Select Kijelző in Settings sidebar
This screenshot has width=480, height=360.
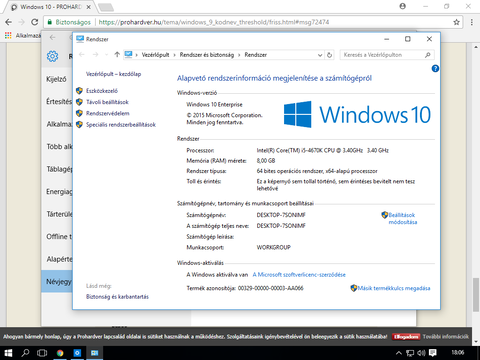click(x=56, y=79)
